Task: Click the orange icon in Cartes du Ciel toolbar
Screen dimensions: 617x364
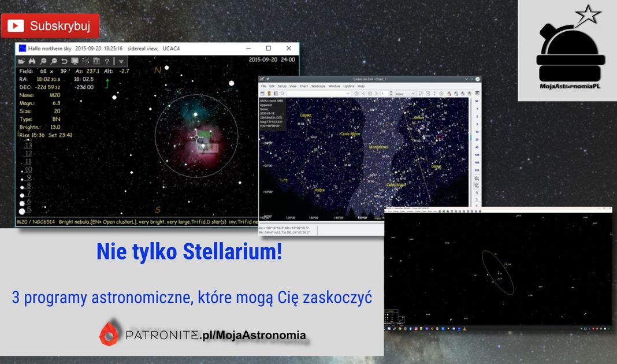Action: tap(269, 94)
